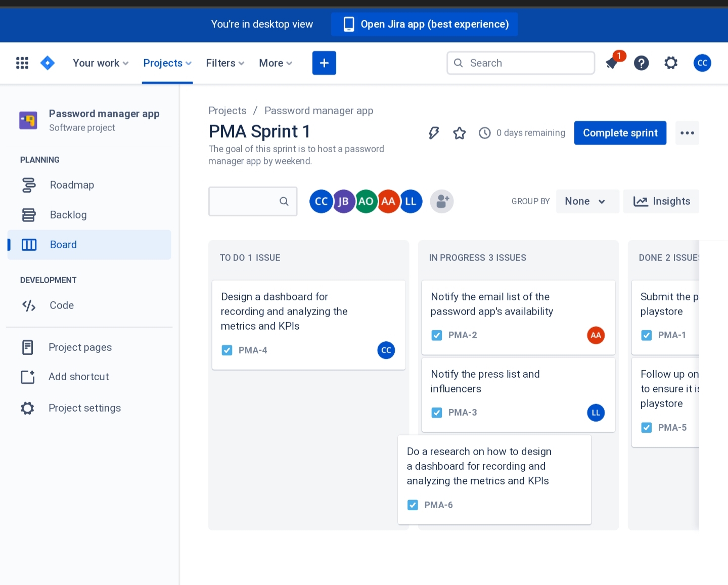Select Board in the sidebar
The width and height of the screenshot is (728, 585).
coord(89,245)
